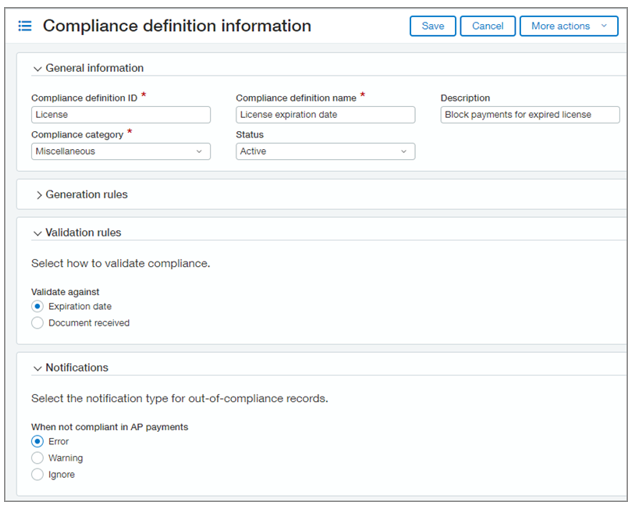The height and width of the screenshot is (506, 632).
Task: Collapse the General information section
Action: tap(38, 69)
